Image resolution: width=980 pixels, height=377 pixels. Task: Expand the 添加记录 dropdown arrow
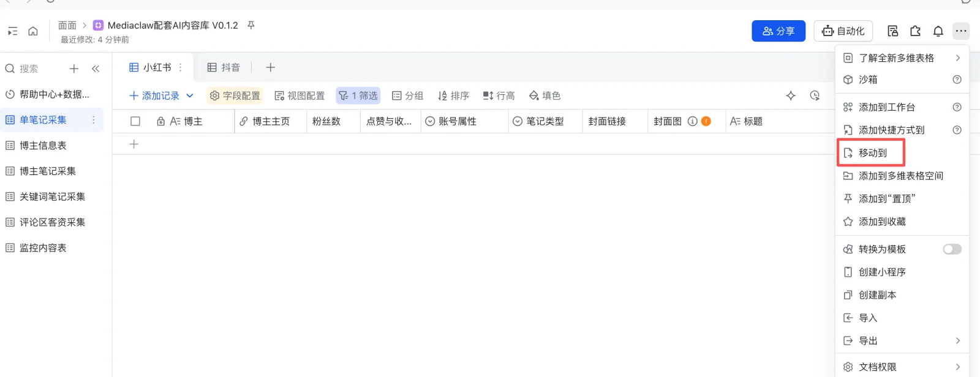tap(190, 95)
